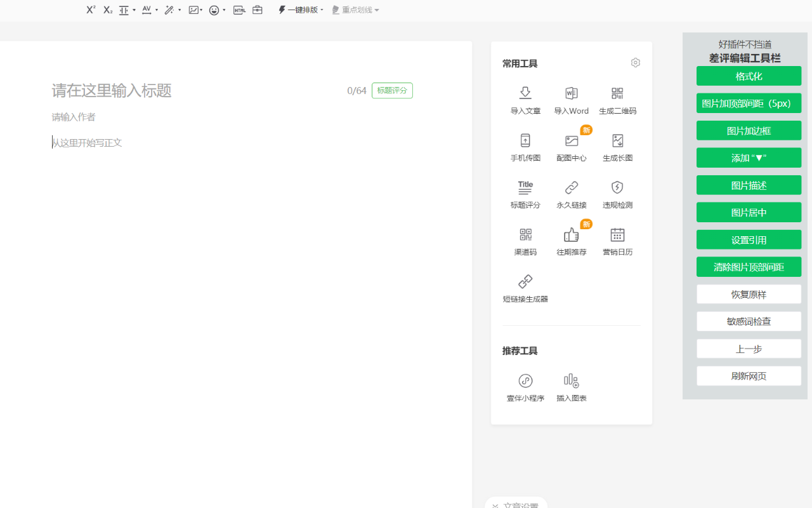
Task: Open the 一键排版 dropdown arrow
Action: (322, 10)
